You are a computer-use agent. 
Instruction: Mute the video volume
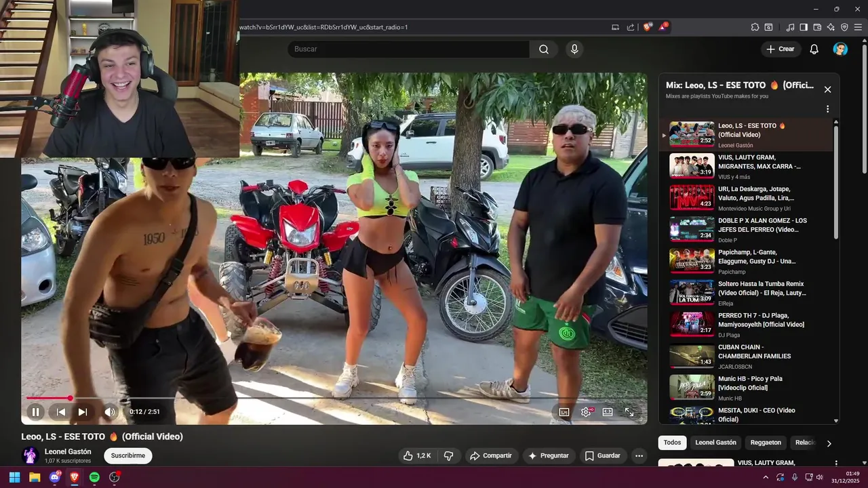click(110, 411)
